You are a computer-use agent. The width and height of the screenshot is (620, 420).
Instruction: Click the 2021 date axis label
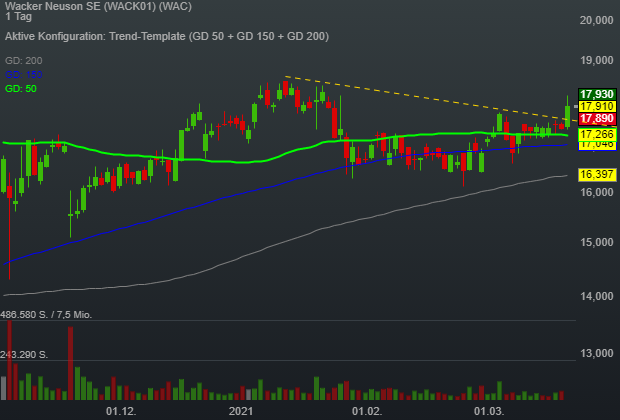click(x=241, y=411)
